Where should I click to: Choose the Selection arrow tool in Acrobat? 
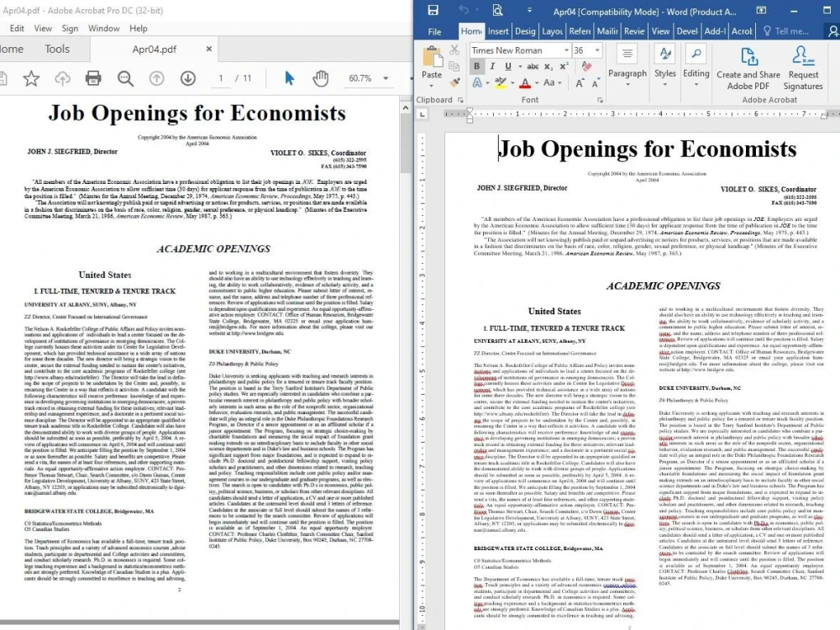289,78
